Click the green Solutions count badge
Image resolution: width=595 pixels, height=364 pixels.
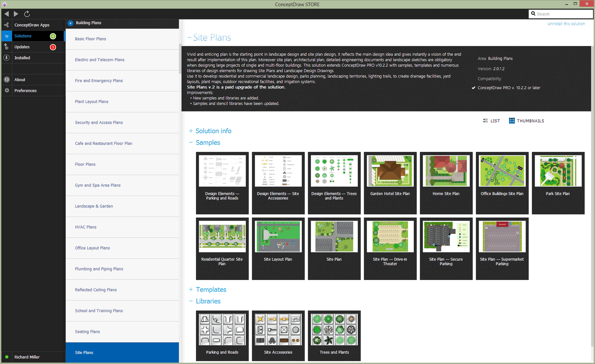[x=53, y=36]
